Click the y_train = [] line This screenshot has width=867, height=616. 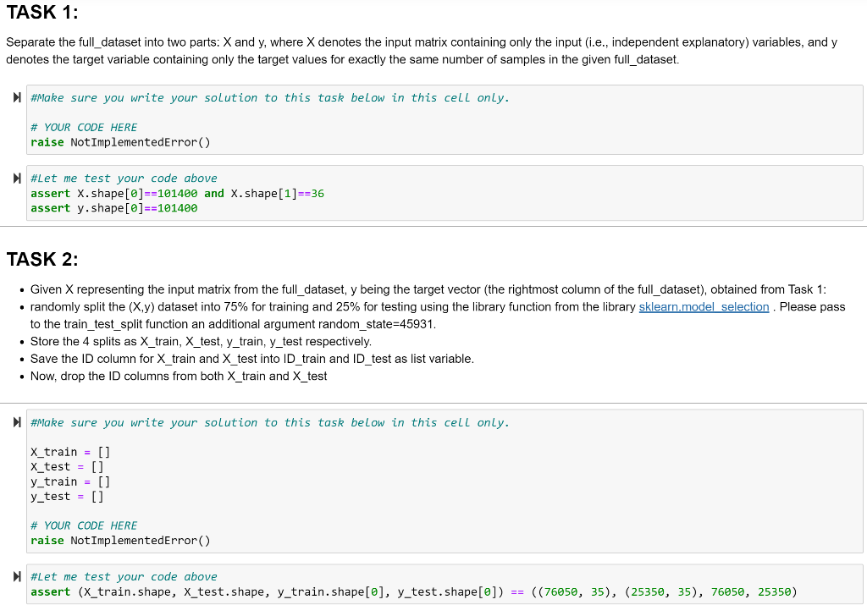(x=69, y=481)
